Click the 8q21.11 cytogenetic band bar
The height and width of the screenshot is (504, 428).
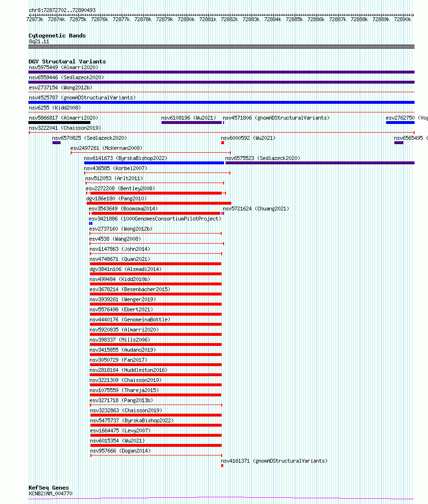pyautogui.click(x=221, y=47)
